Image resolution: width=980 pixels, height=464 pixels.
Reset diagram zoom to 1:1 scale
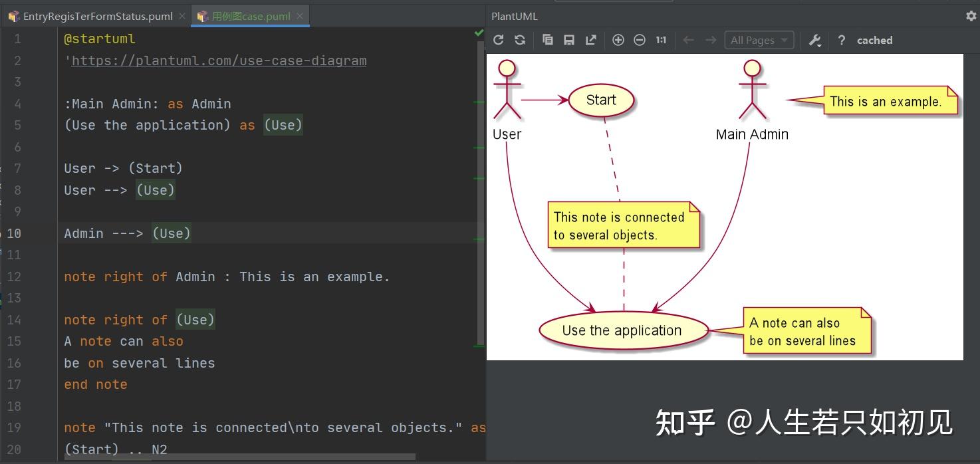pyautogui.click(x=660, y=40)
